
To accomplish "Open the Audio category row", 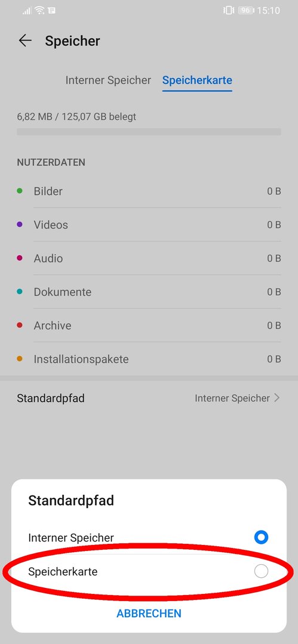I will (x=149, y=258).
